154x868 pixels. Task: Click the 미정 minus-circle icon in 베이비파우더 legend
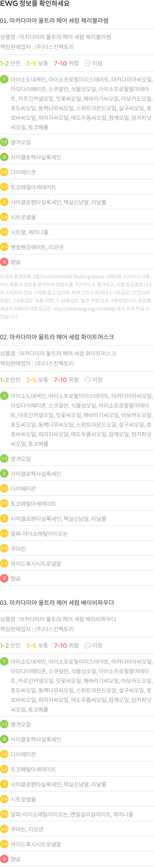click(x=87, y=645)
